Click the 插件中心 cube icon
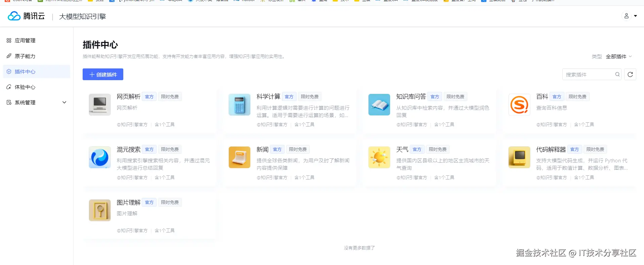 pos(9,71)
